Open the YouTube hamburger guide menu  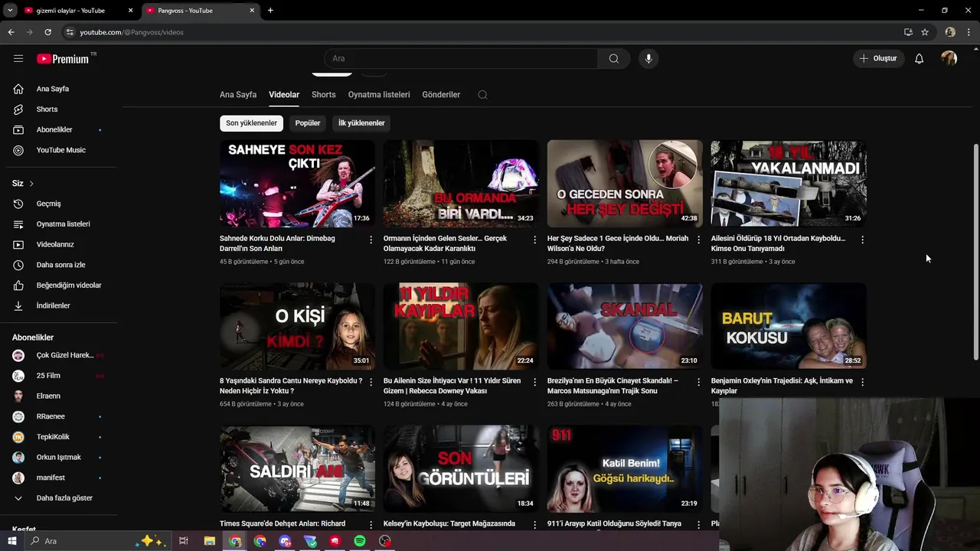click(x=18, y=58)
